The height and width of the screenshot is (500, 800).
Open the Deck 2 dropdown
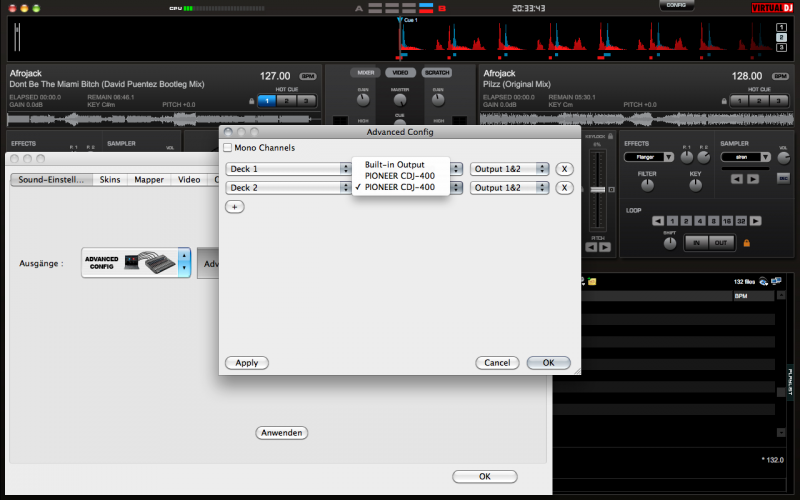point(288,188)
